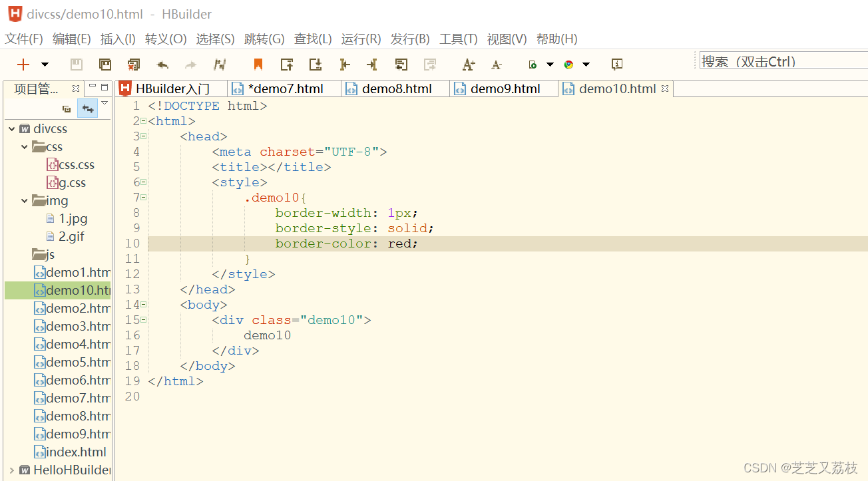868x481 pixels.
Task: Open the 选择(S) menu
Action: point(216,39)
